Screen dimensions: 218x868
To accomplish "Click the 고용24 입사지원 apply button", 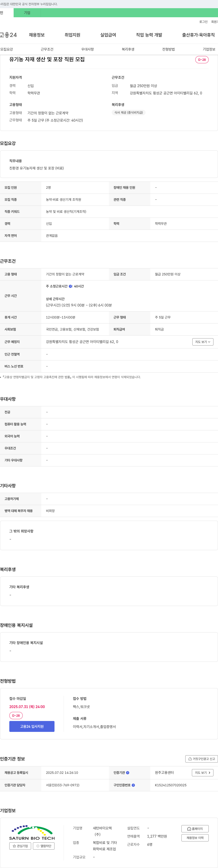I will (32, 726).
